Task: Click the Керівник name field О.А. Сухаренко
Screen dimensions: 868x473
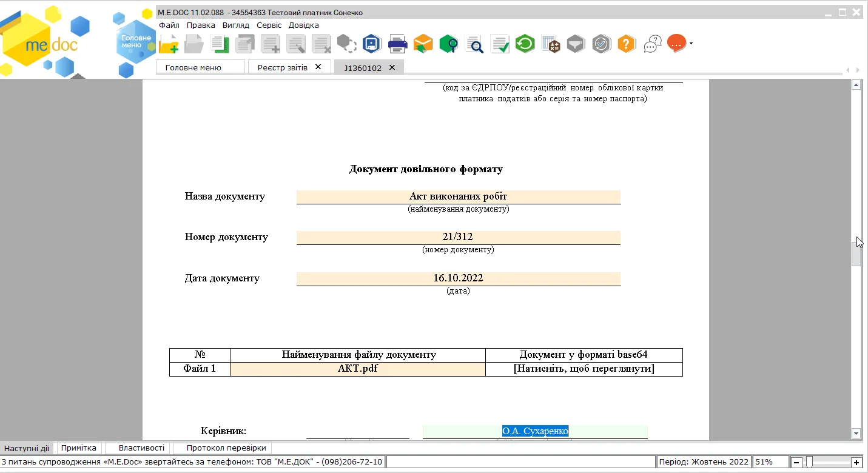Action: (535, 431)
